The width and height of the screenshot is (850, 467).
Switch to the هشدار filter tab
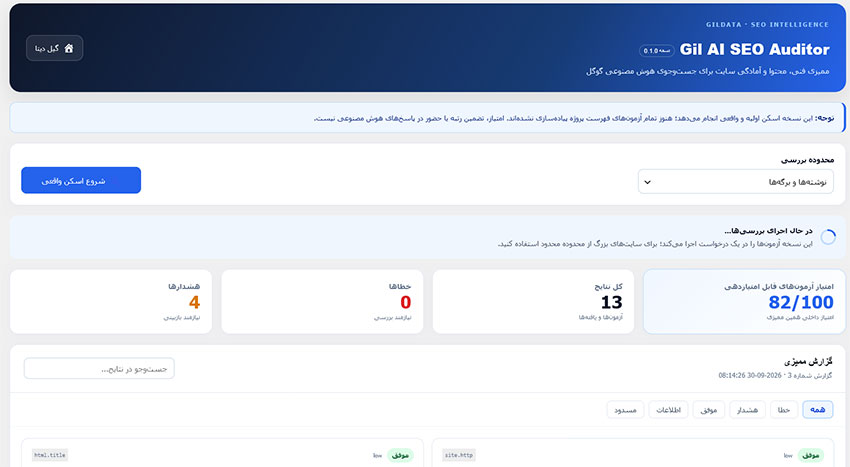coord(747,410)
